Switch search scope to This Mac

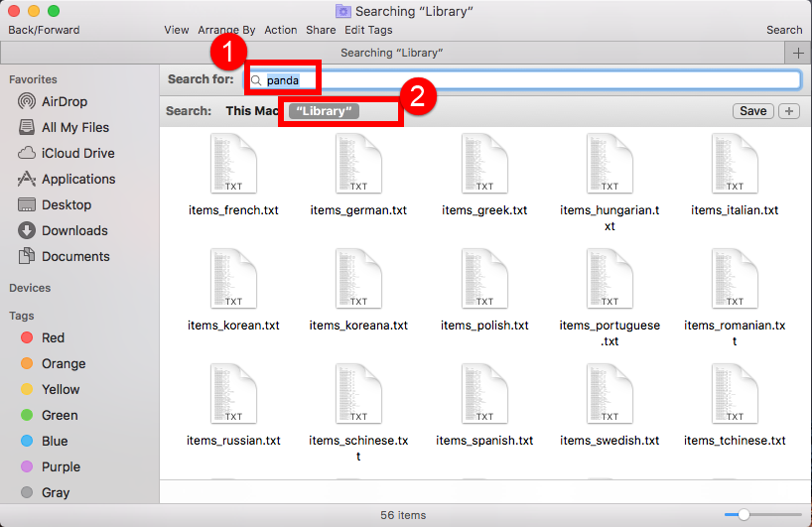252,111
